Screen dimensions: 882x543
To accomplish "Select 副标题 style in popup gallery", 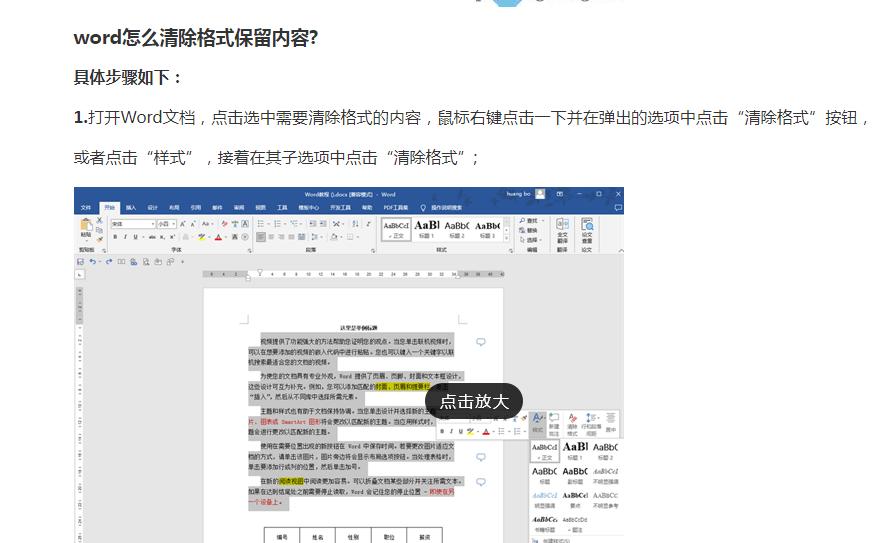I will tap(575, 476).
